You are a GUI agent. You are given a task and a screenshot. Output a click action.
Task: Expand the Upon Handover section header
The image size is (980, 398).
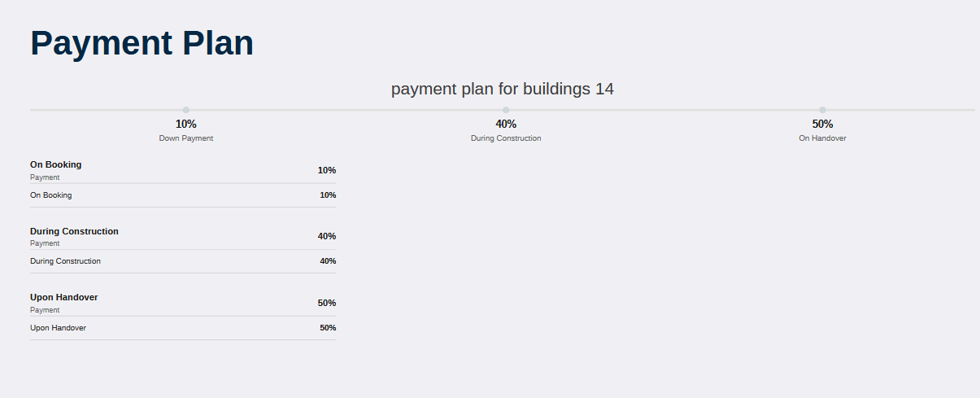183,303
